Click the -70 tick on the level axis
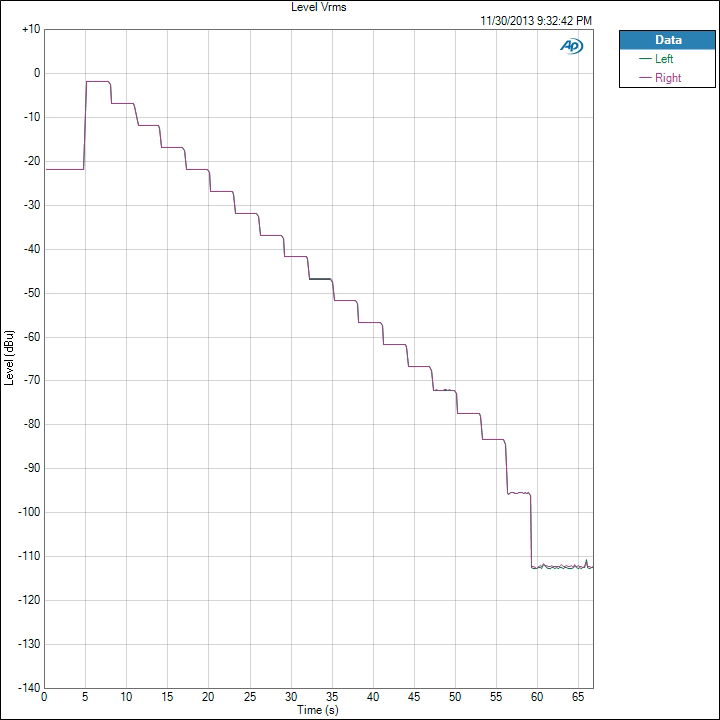The image size is (720, 720). point(29,380)
